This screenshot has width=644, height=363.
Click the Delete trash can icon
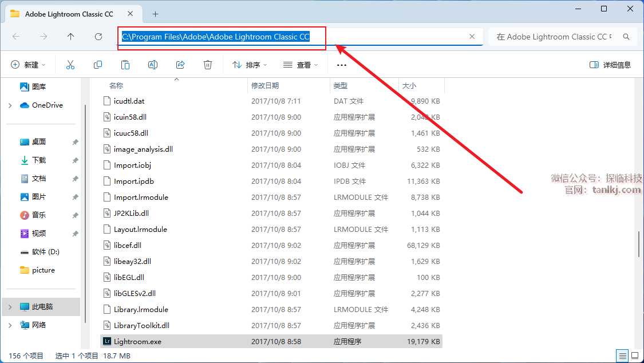[x=208, y=65]
